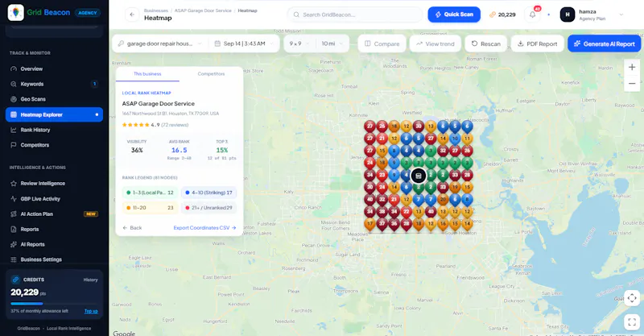Zoom out on the map
Viewport: 644px width, 336px height.
[x=632, y=84]
